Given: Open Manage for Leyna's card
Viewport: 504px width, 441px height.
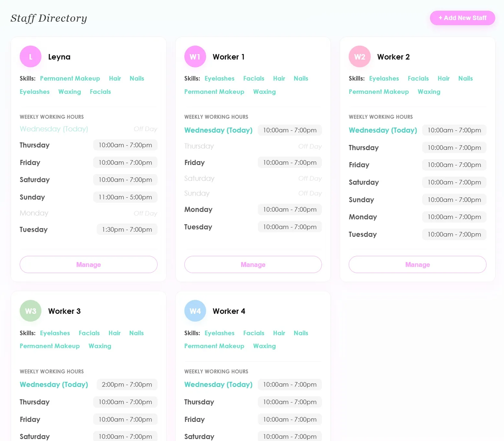Looking at the screenshot, I should point(89,265).
